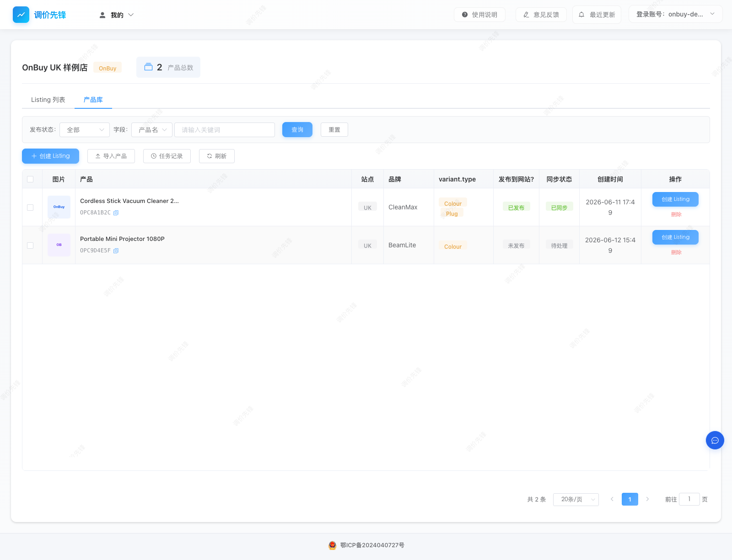Click the 创建时间 column header
Viewport: 732px width, 560px height.
[x=610, y=179]
